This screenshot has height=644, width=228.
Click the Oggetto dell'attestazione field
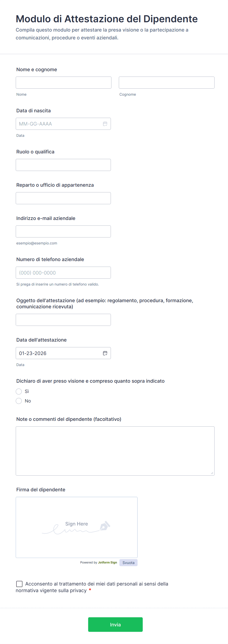pyautogui.click(x=63, y=320)
